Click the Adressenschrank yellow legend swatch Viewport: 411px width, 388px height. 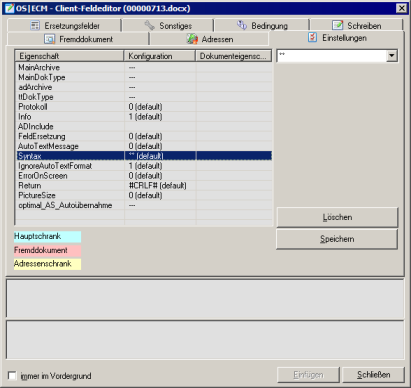(47, 264)
